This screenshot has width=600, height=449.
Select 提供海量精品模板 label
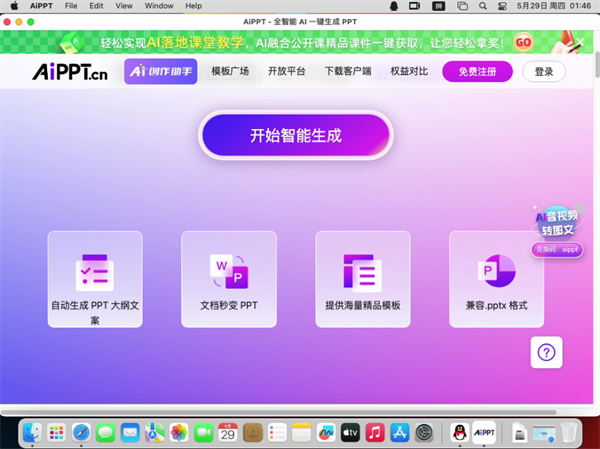coord(363,305)
